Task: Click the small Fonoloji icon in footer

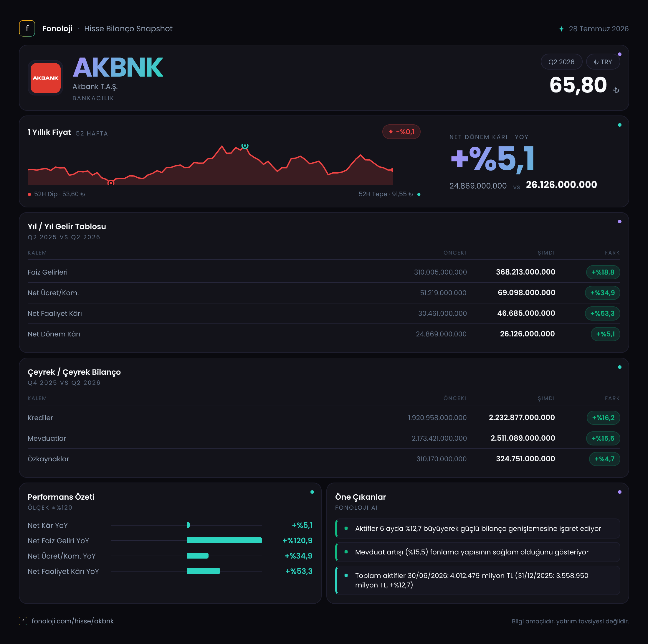Action: point(23,621)
